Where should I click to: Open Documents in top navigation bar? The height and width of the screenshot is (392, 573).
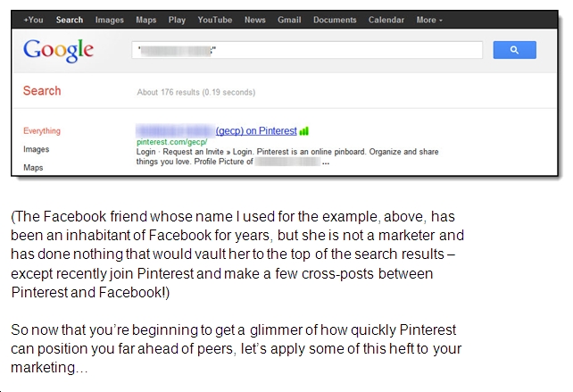click(x=335, y=20)
